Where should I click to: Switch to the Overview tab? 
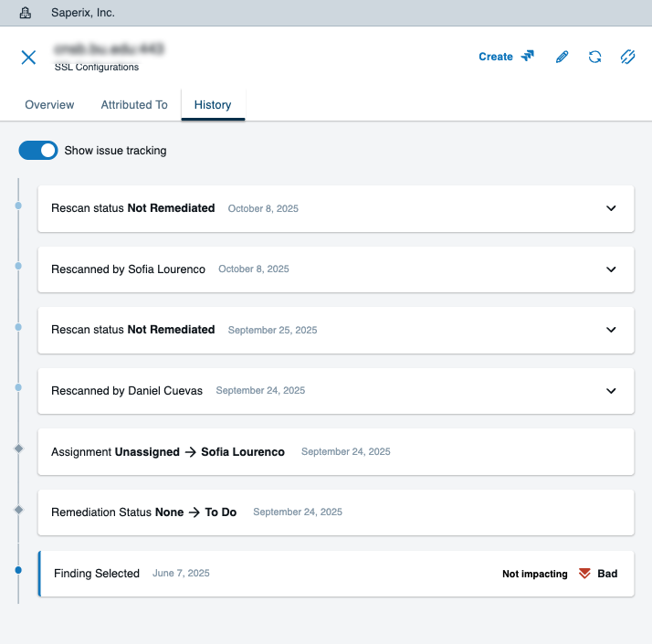pos(49,105)
